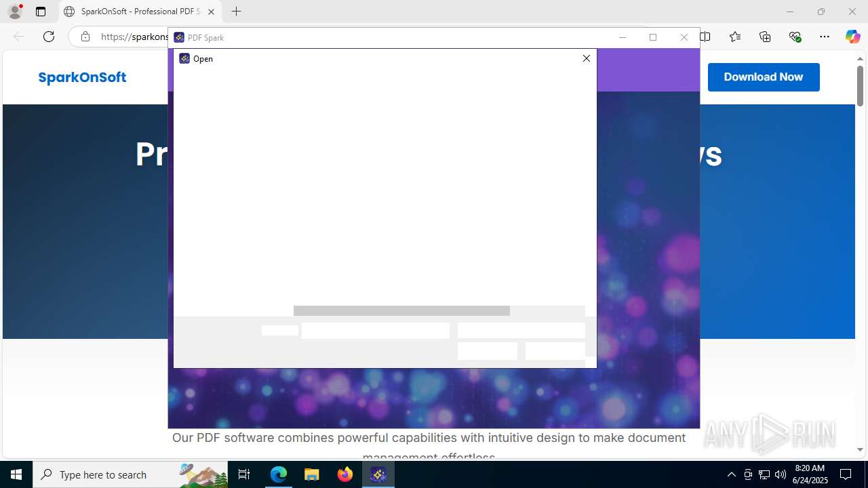This screenshot has height=488, width=868.
Task: Open Edge Settings and more menu
Action: [825, 37]
